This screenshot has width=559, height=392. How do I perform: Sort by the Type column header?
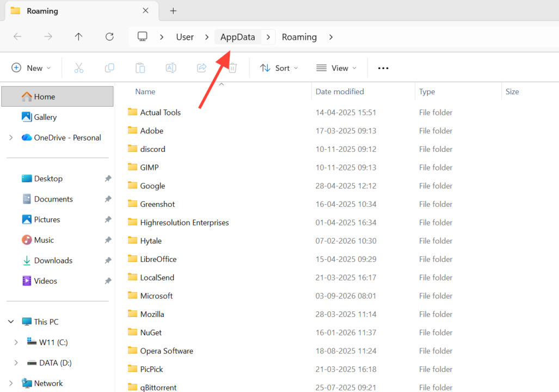[427, 91]
